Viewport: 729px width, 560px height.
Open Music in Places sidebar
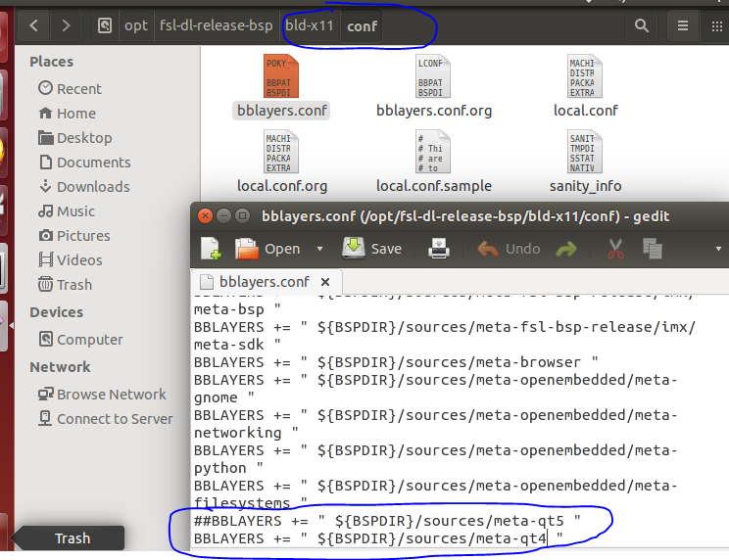tap(67, 211)
